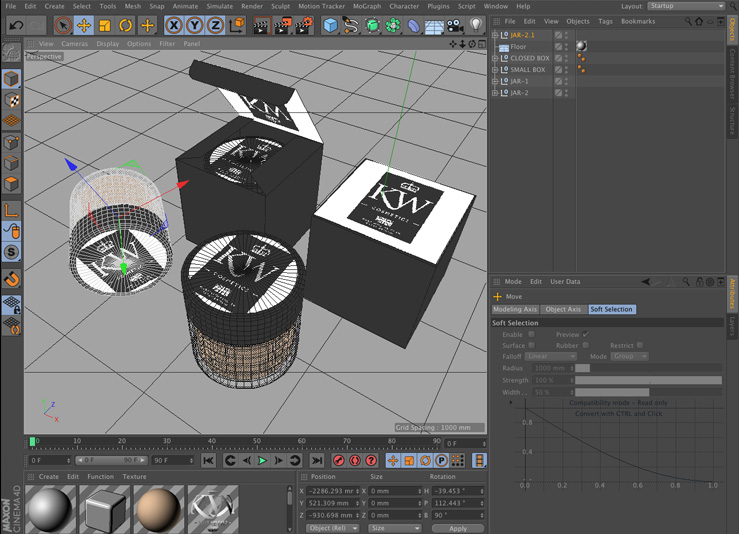
Task: Open the Layout Startup dropdown
Action: tap(686, 6)
